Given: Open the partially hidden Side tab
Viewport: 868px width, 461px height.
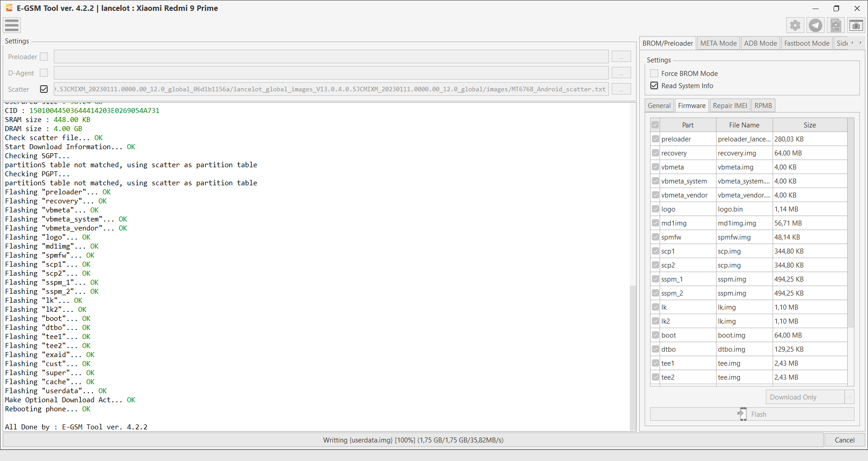Looking at the screenshot, I should (842, 43).
